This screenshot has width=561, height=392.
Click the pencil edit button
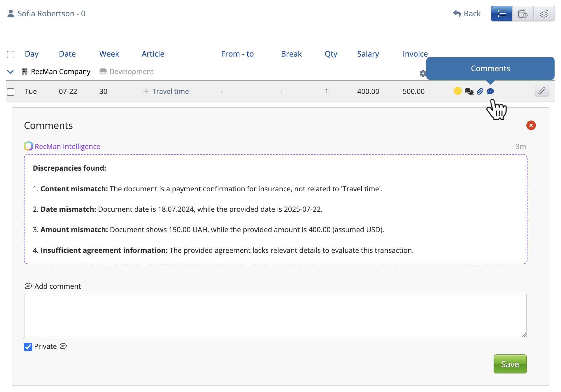(x=542, y=91)
